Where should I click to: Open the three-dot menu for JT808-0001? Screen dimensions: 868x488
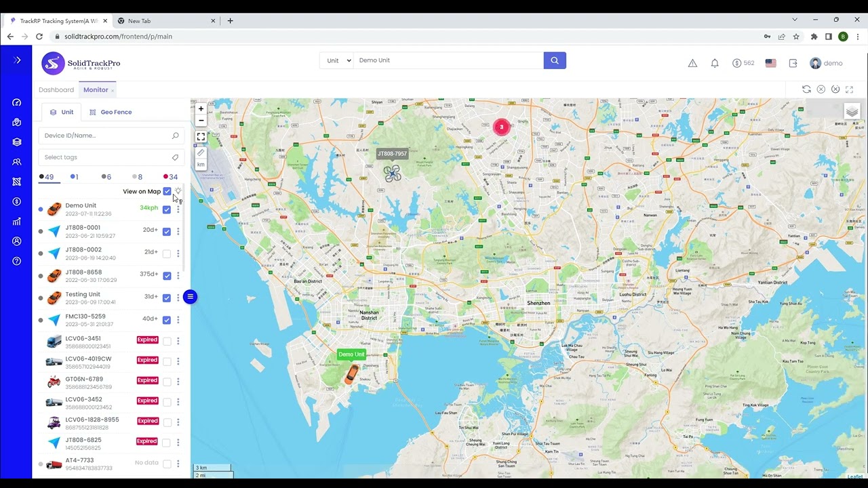[178, 232]
